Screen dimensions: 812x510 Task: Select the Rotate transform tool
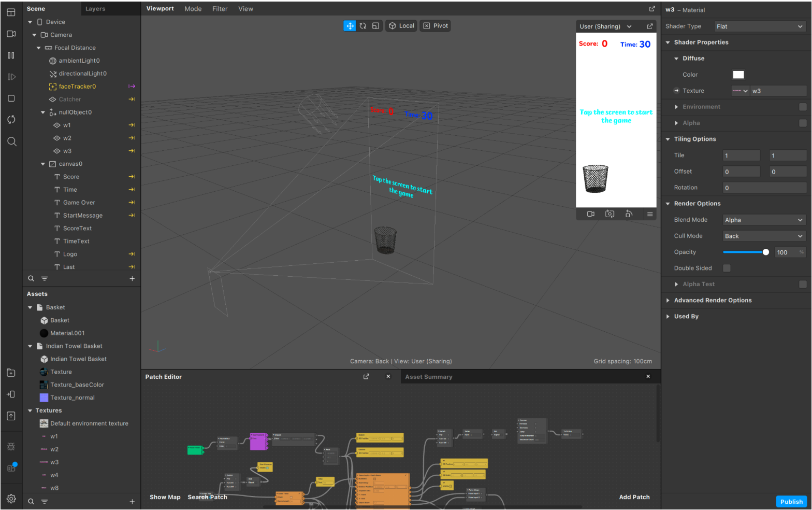pyautogui.click(x=363, y=26)
